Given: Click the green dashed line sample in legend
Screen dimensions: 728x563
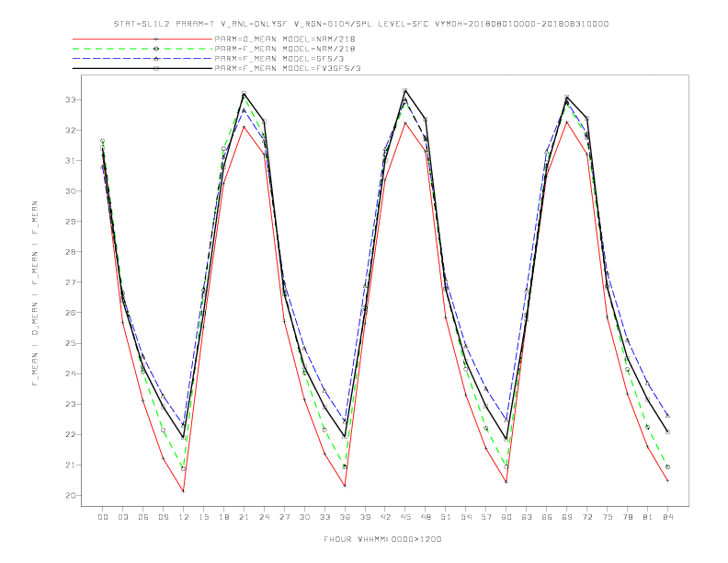Looking at the screenshot, I should [x=142, y=49].
